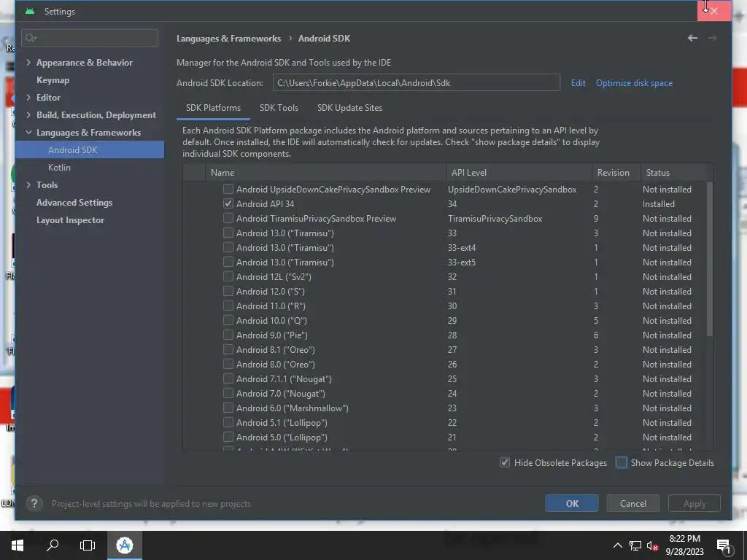The width and height of the screenshot is (747, 560).
Task: Click Android Studio taskbar icon
Action: [124, 545]
